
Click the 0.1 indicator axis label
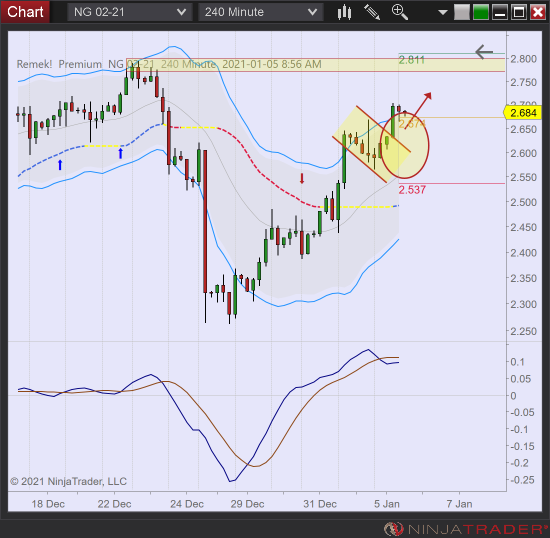point(517,362)
